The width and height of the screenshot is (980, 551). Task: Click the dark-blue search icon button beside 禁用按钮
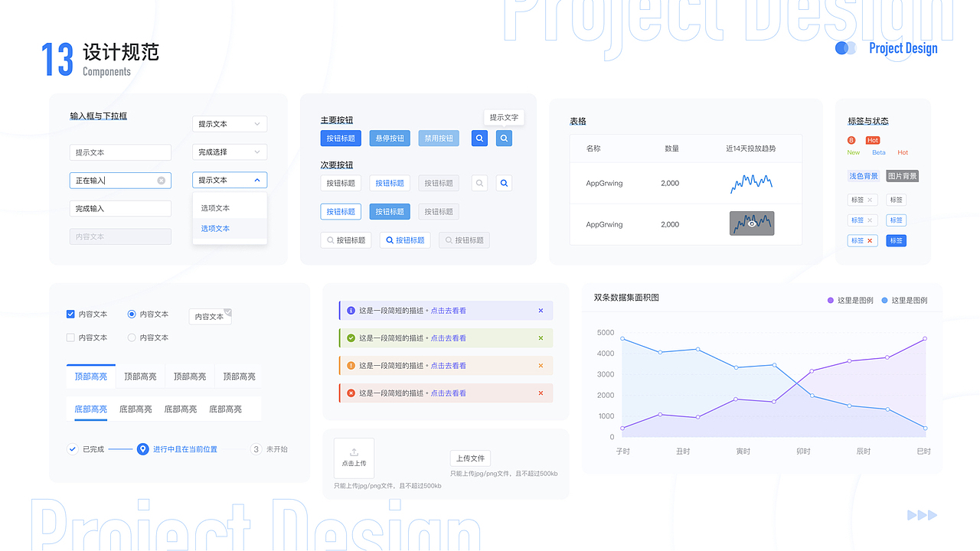[x=479, y=139]
